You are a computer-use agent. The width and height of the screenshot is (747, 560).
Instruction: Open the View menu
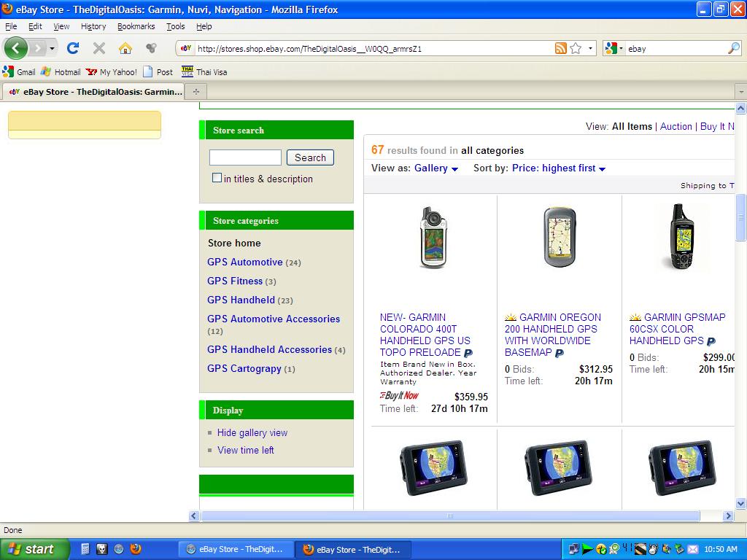click(x=61, y=26)
